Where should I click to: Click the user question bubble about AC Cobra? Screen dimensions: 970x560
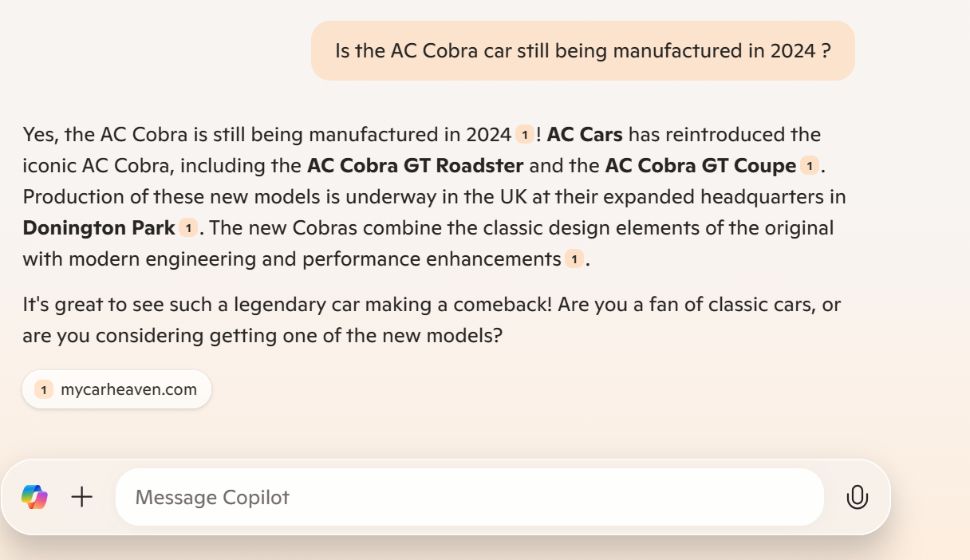pyautogui.click(x=582, y=51)
